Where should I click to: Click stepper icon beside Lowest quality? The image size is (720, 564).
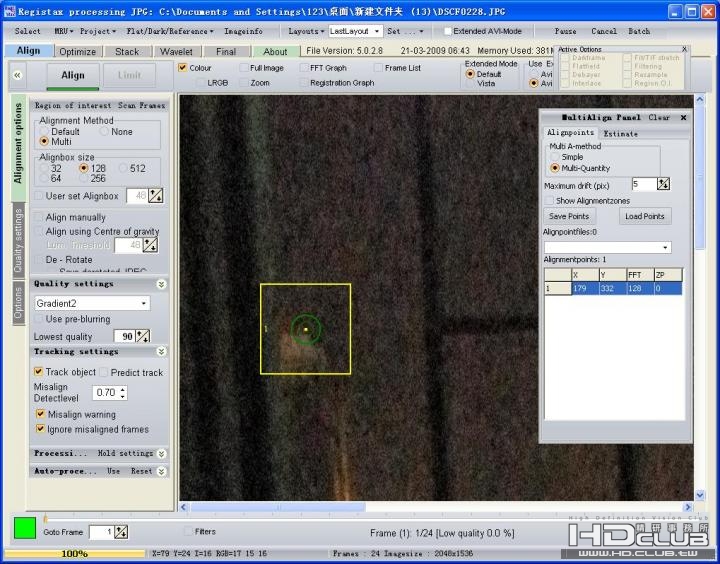click(143, 336)
